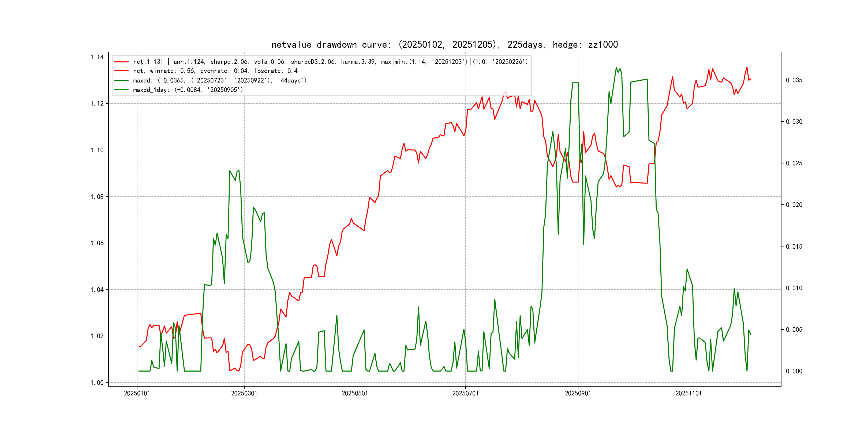Viewport: 868px width, 434px height.
Task: Click red line swatch beside net:1.131 legend
Action: pyautogui.click(x=121, y=62)
